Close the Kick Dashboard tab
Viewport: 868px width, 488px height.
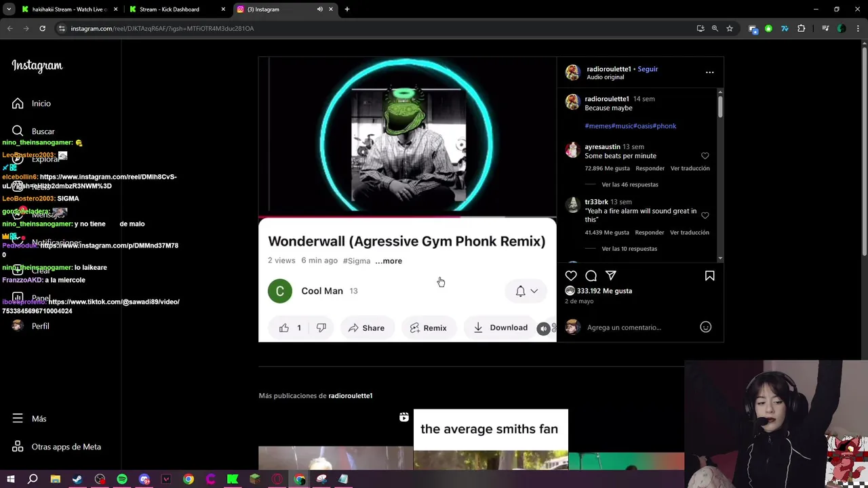(223, 9)
